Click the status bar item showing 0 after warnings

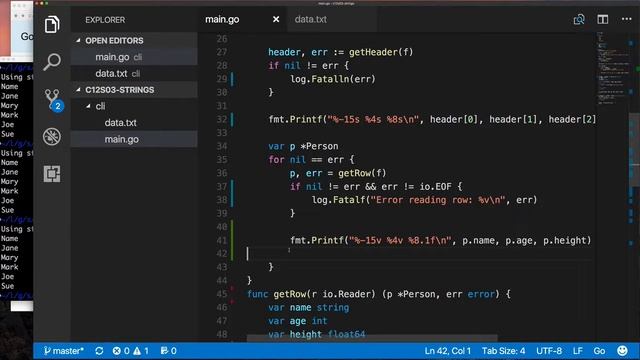pos(169,351)
